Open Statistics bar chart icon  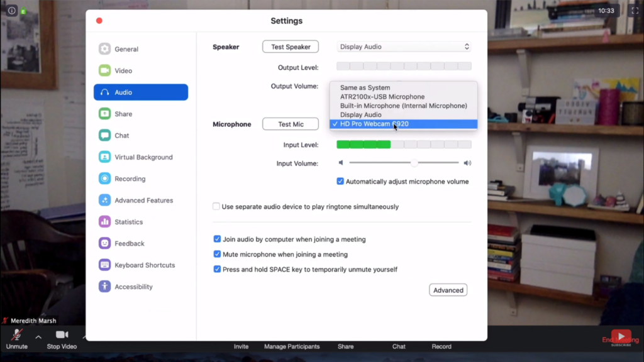click(105, 222)
